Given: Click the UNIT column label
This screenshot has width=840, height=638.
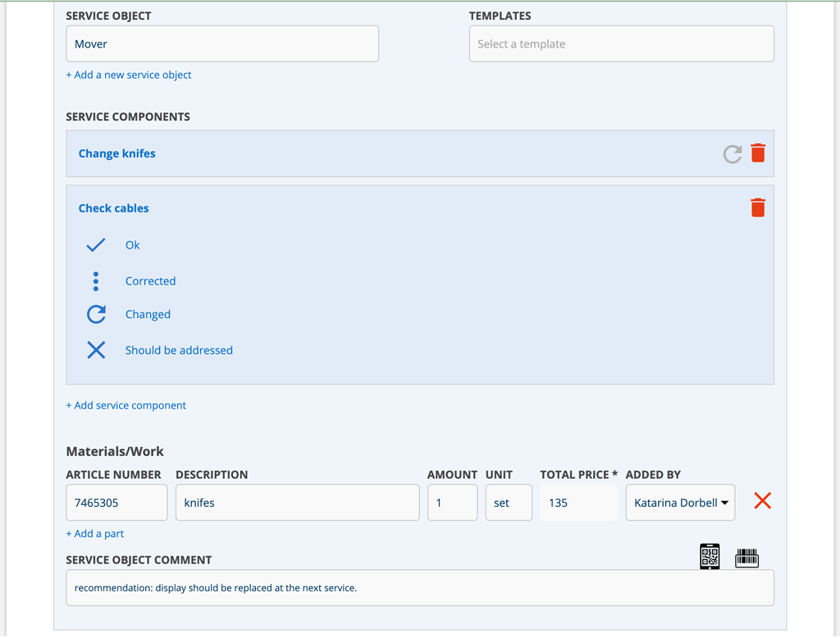Looking at the screenshot, I should 499,475.
